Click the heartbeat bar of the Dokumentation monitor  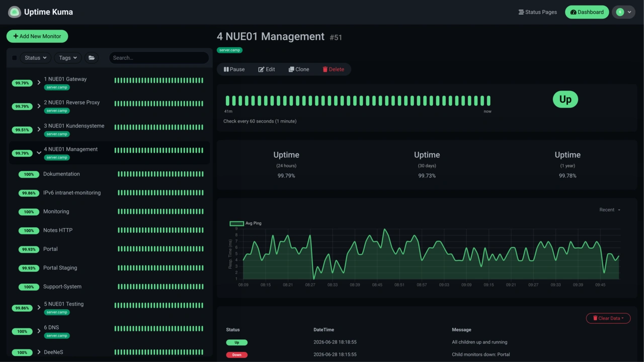[x=160, y=174]
